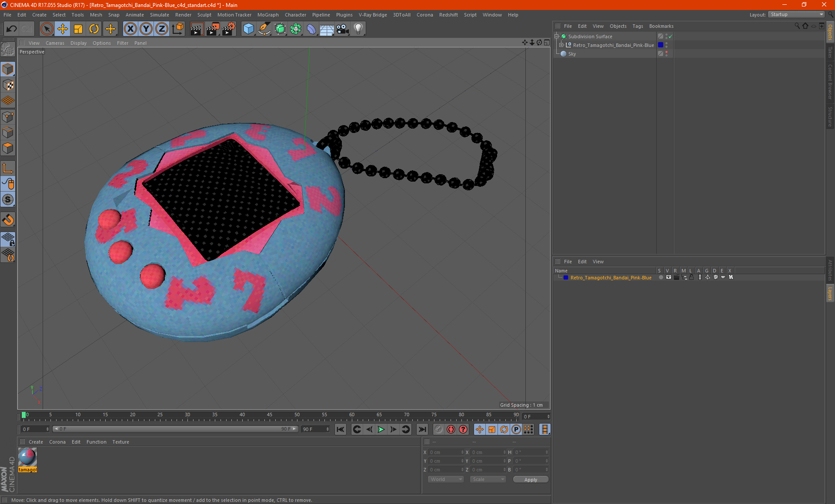835x504 pixels.
Task: Jump to end of animation
Action: (422, 429)
